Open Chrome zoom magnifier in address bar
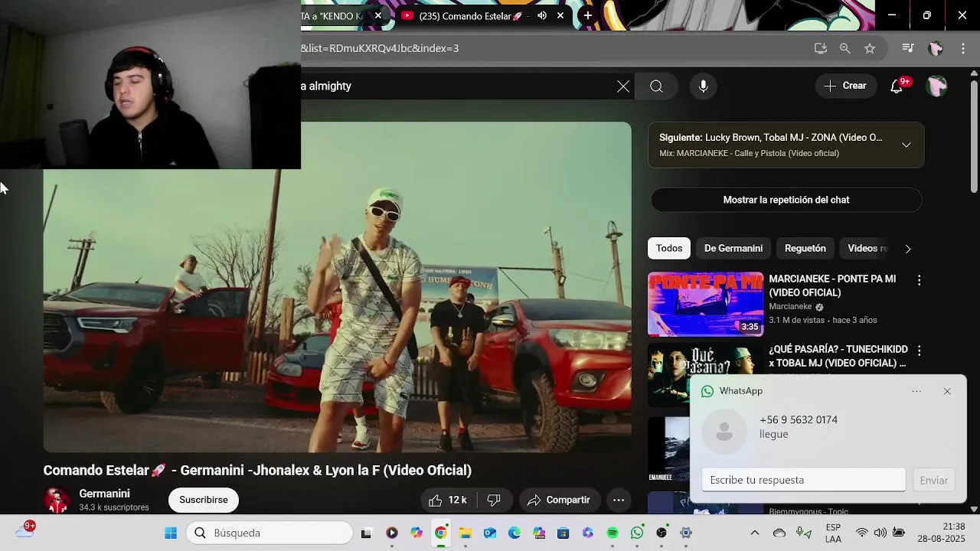 (x=844, y=48)
